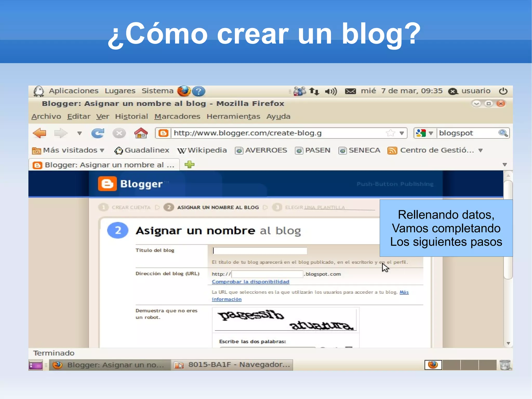
Task: Click the grey Stop loading button
Action: click(x=119, y=133)
